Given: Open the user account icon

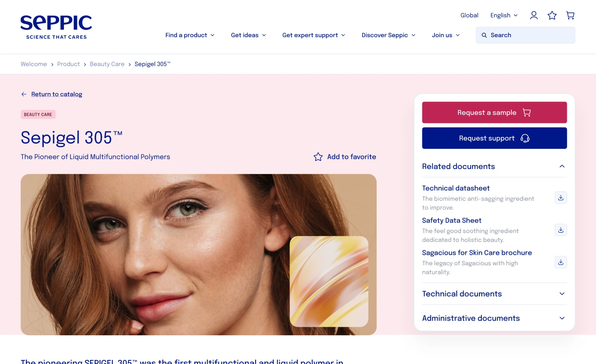Looking at the screenshot, I should pos(534,15).
